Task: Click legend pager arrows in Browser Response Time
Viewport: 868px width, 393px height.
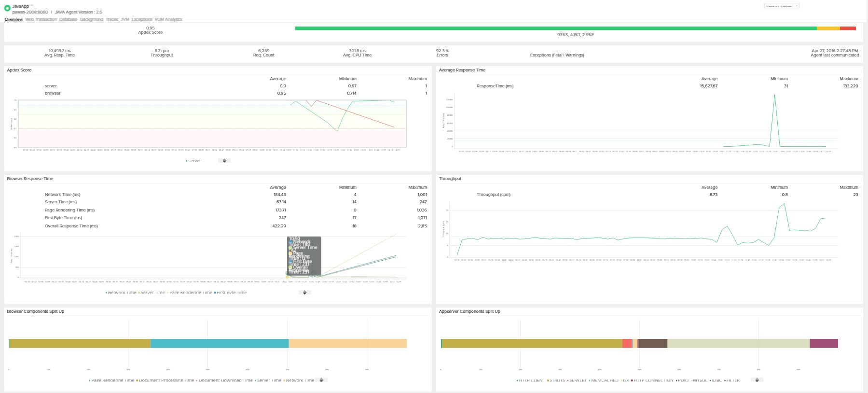Action: (304, 293)
